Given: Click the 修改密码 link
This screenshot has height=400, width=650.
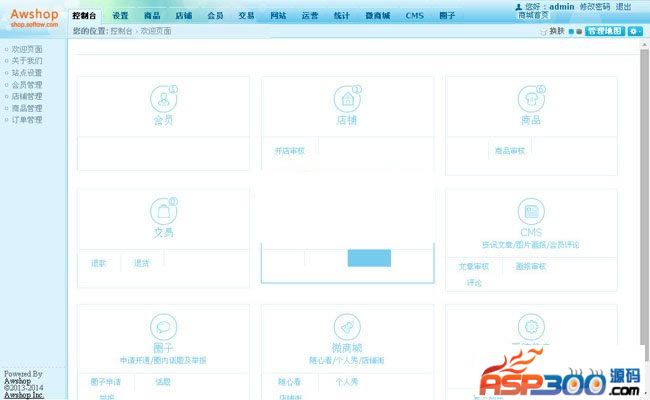Looking at the screenshot, I should pos(594,7).
